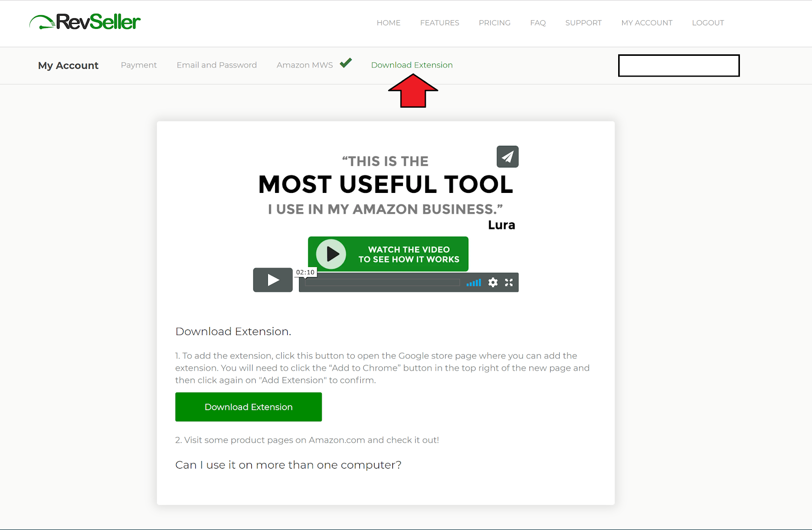Click the paper plane share icon
Screen dimensions: 812x530
click(507, 156)
